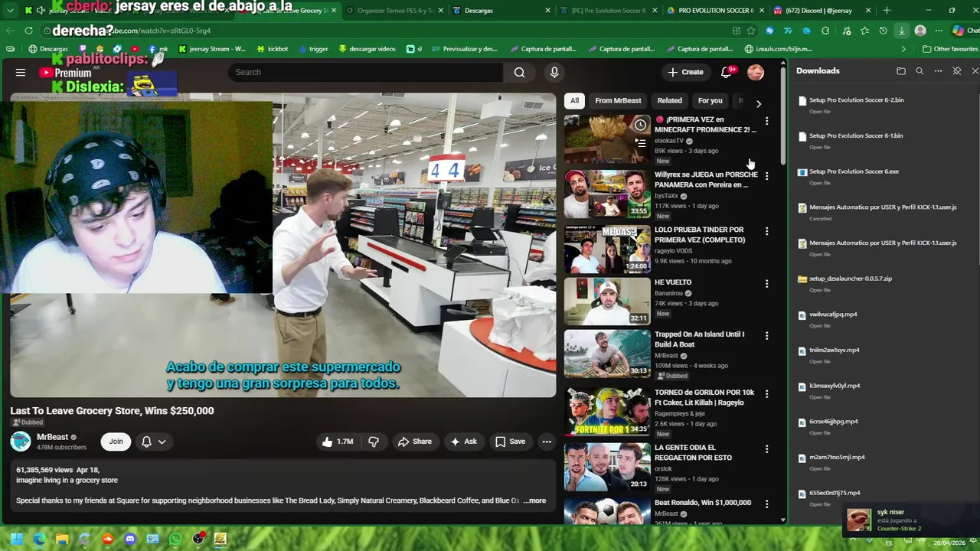Open Discord from the taskbar
Image resolution: width=980 pixels, height=551 pixels.
(x=129, y=539)
